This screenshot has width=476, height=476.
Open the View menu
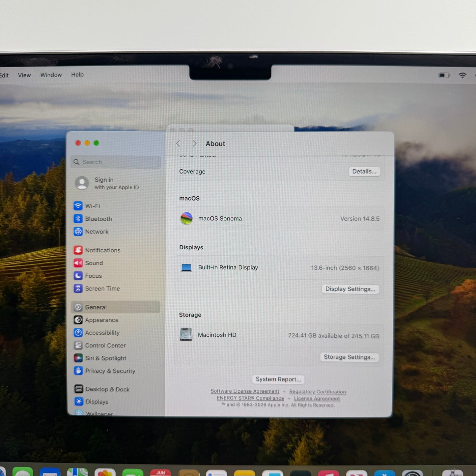tap(24, 75)
